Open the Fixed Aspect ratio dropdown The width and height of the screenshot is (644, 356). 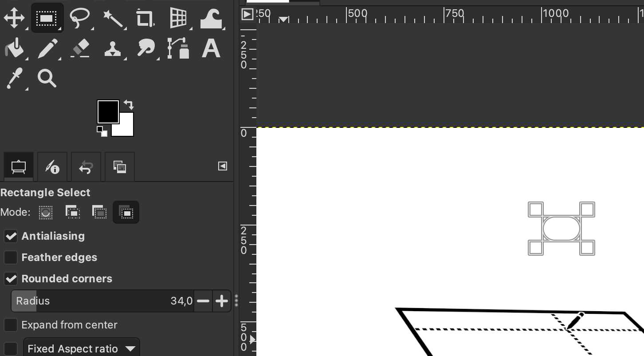click(81, 348)
